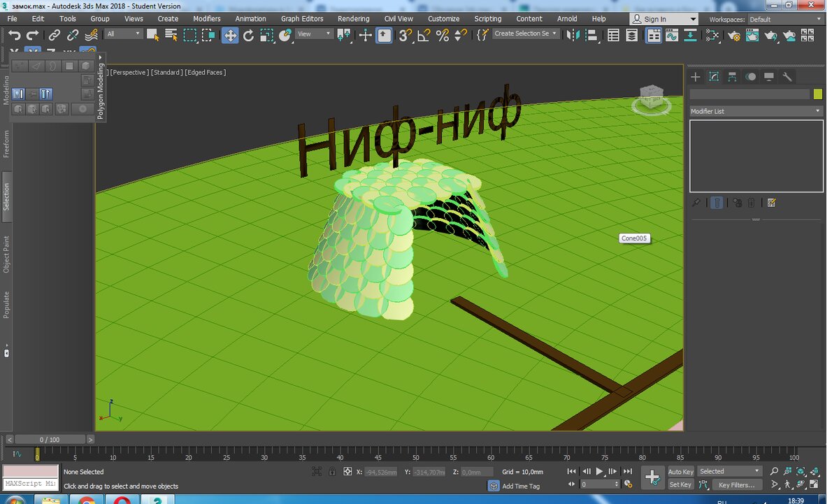Expand the Polygon Modeling ribbon arrow
The height and width of the screenshot is (504, 839).
tap(101, 57)
